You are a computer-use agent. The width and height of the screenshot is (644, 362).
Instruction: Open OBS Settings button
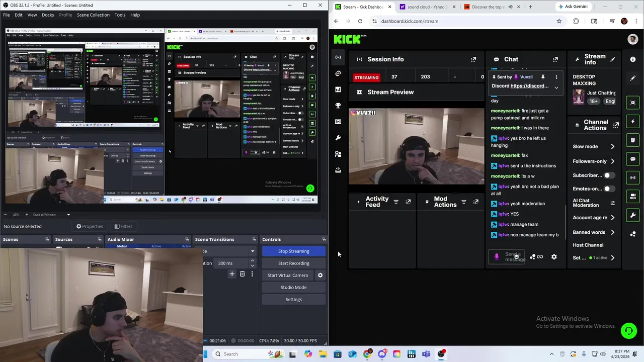(294, 300)
